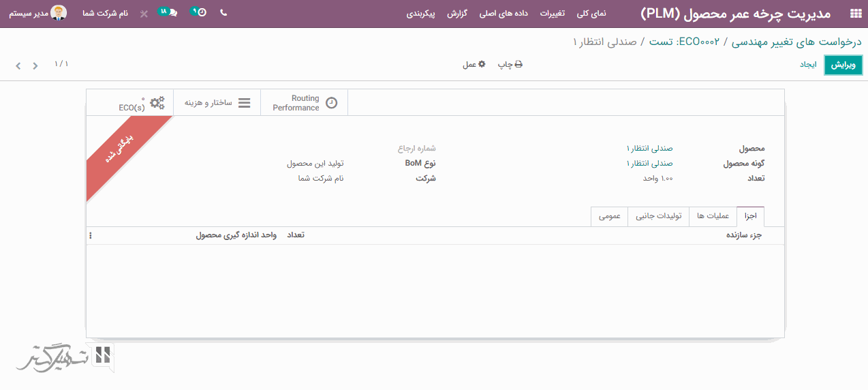Open user menu مدیر سیستم

point(38,13)
